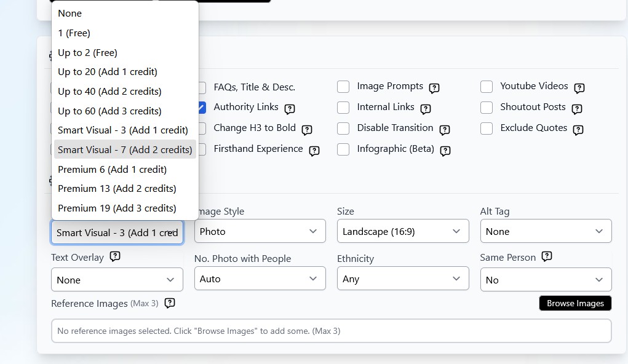Select Smart Visual - 7 (Add 2 credits) option
The image size is (628, 364).
click(x=125, y=149)
